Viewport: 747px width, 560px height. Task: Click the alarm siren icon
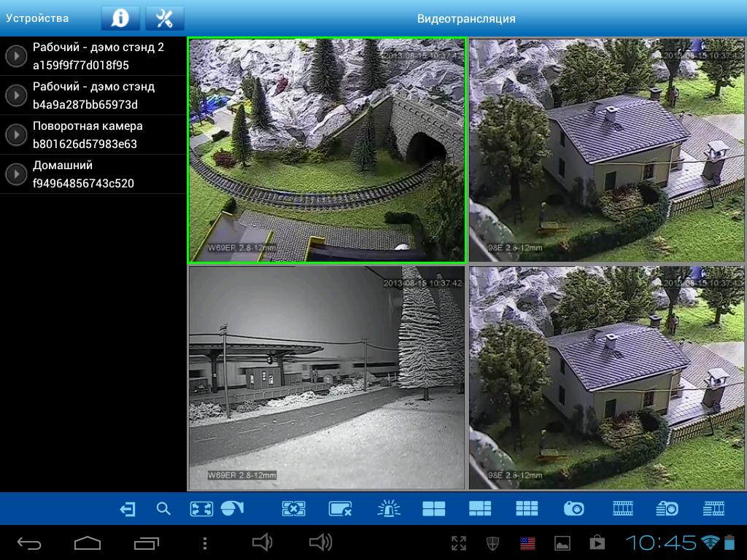[x=389, y=509]
